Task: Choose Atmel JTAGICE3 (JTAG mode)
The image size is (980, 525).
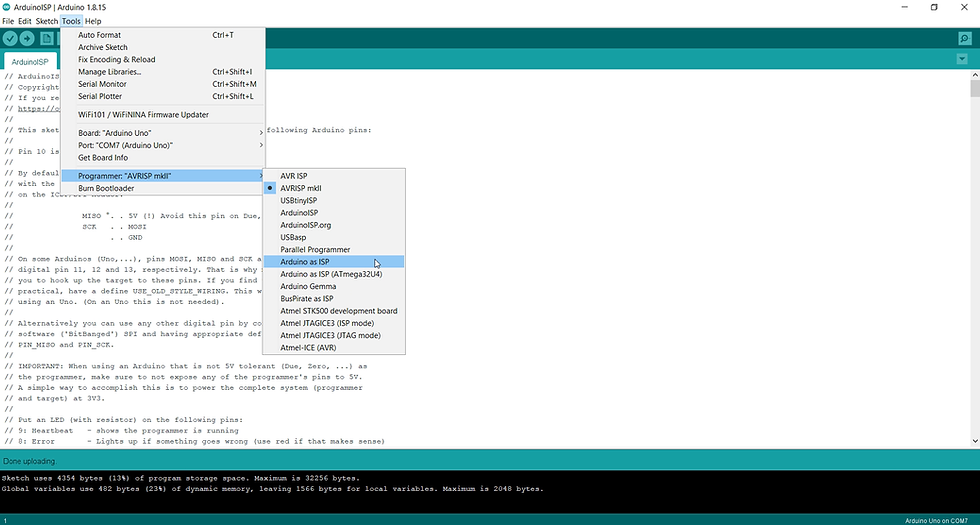Action: tap(334, 336)
